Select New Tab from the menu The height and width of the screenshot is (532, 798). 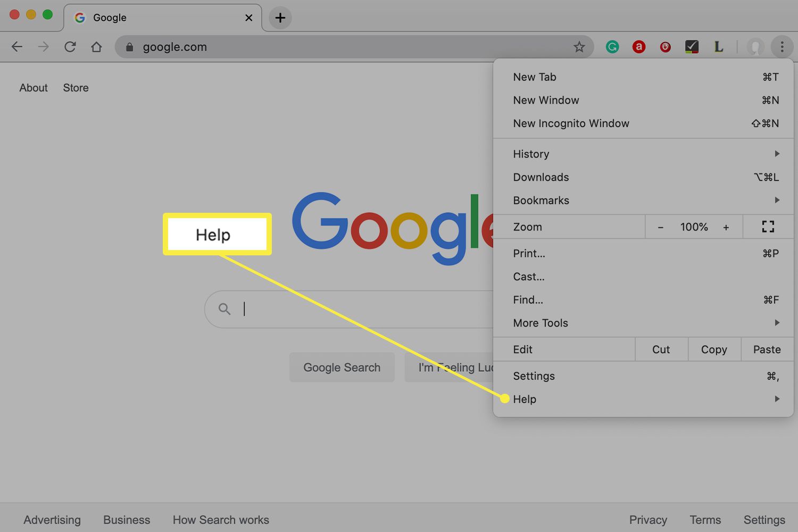[643, 77]
